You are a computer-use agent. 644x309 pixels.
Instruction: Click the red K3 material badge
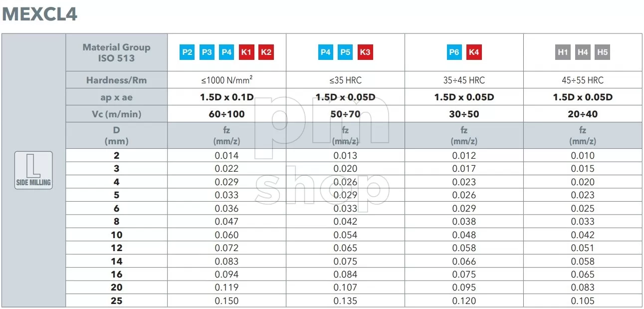coord(365,52)
